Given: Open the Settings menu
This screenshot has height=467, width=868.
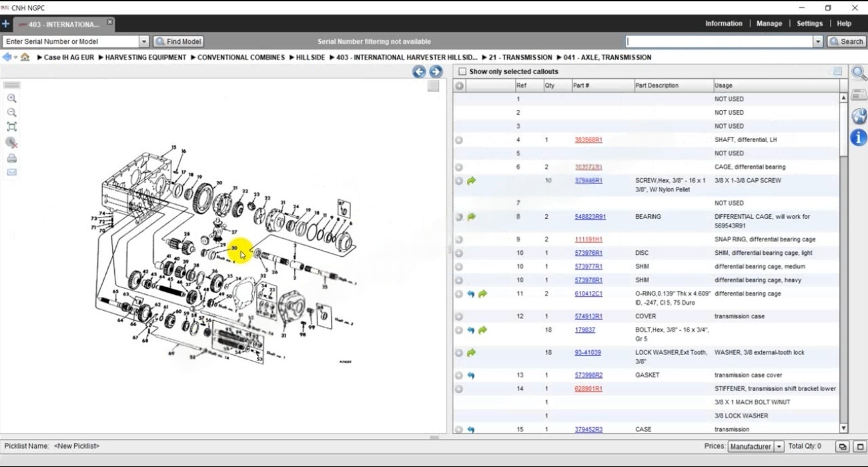Looking at the screenshot, I should pos(809,23).
